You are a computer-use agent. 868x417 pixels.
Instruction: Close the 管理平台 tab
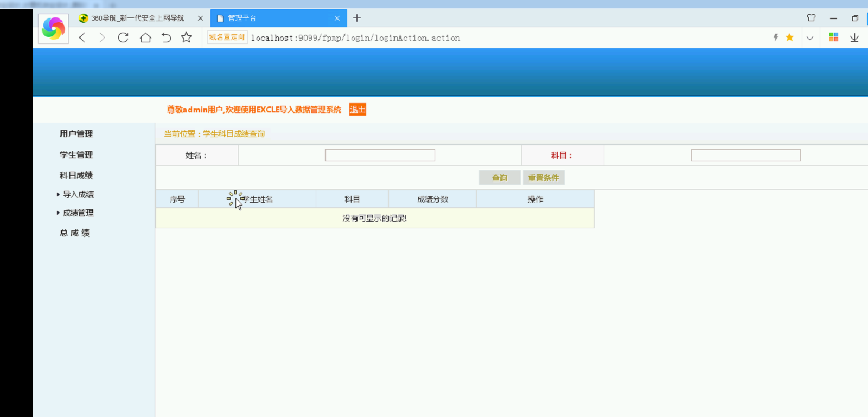tap(337, 18)
